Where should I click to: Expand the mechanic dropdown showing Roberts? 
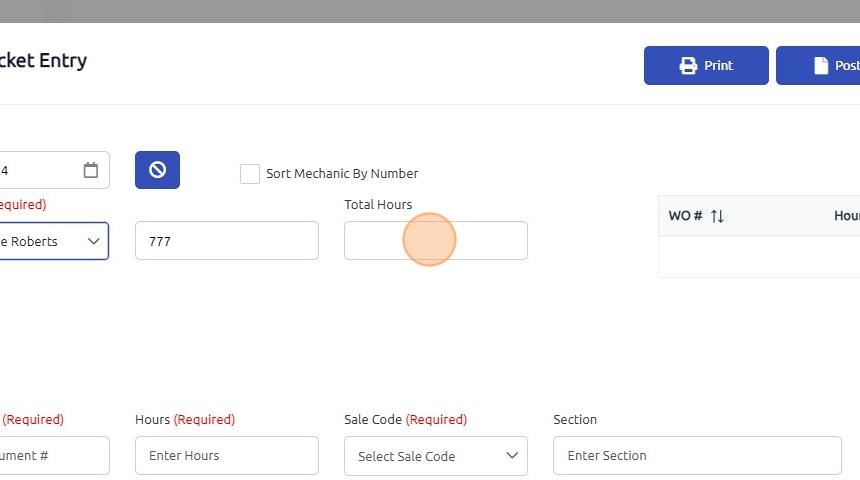click(x=52, y=241)
